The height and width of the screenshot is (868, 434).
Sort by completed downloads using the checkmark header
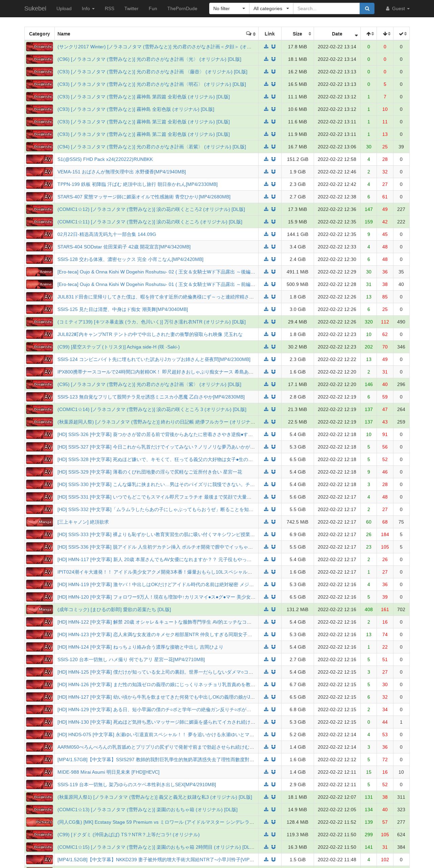pos(401,34)
